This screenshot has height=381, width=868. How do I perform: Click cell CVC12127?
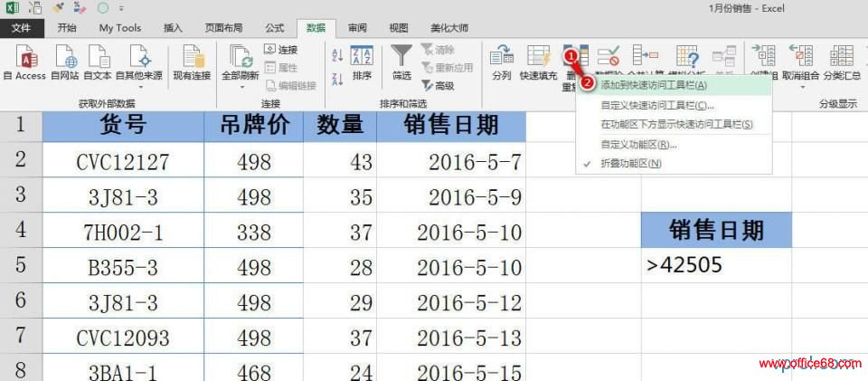point(123,160)
